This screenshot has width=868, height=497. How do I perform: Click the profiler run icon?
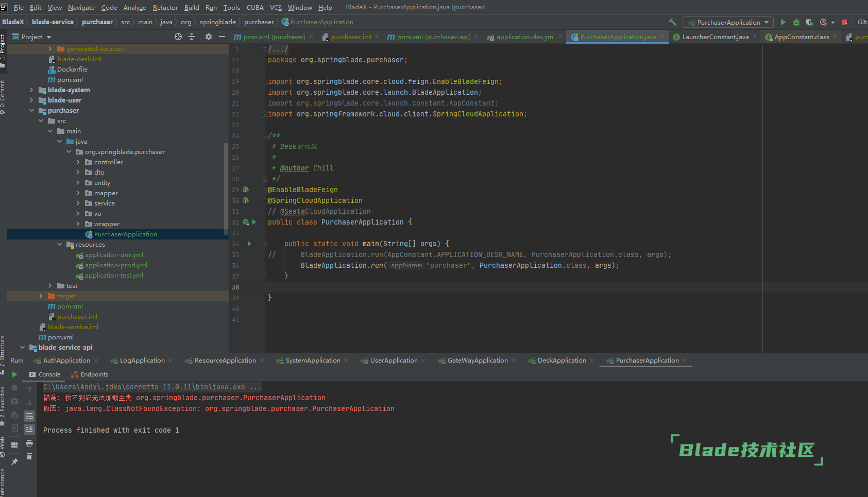[823, 22]
